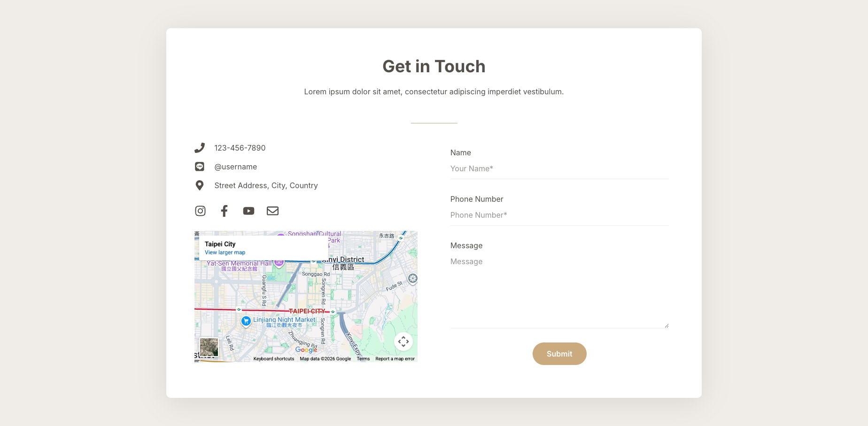Open the Facebook social link
The height and width of the screenshot is (426, 868).
pyautogui.click(x=225, y=211)
